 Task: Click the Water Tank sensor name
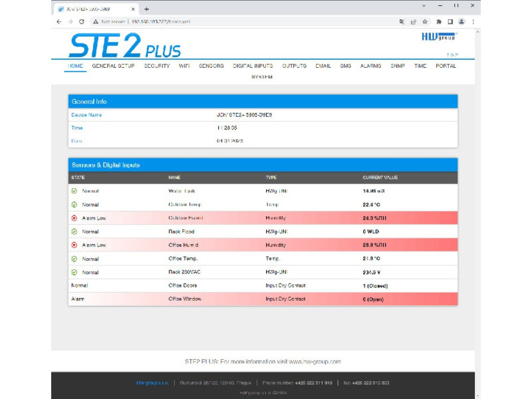tap(182, 191)
